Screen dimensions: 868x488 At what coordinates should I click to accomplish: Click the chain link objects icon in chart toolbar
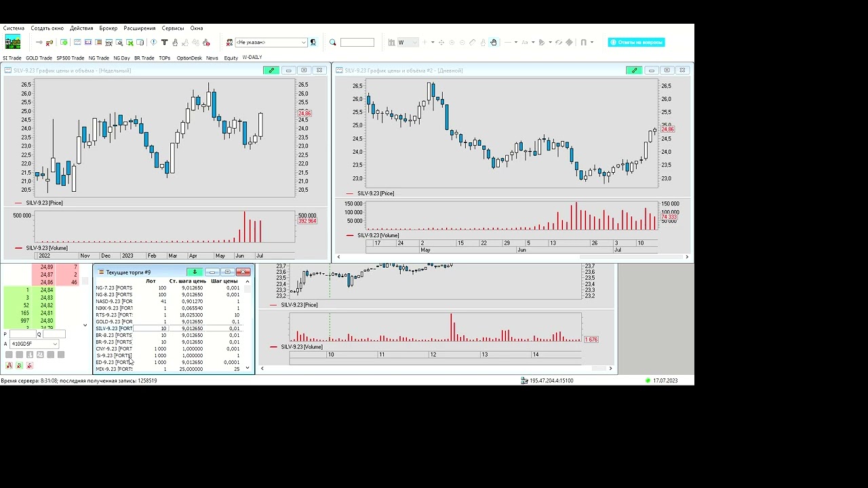559,42
